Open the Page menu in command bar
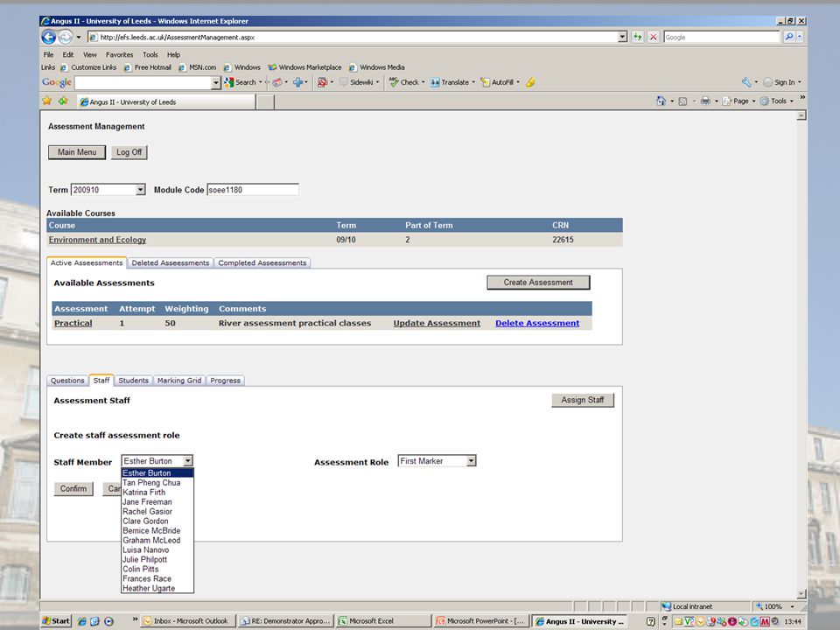840x630 pixels. pyautogui.click(x=738, y=101)
